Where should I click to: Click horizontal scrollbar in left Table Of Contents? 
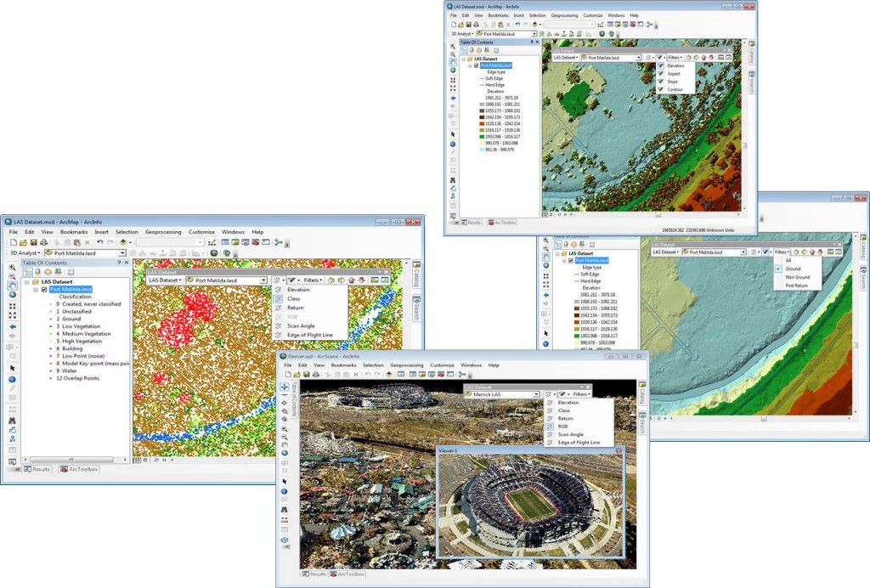[x=71, y=460]
